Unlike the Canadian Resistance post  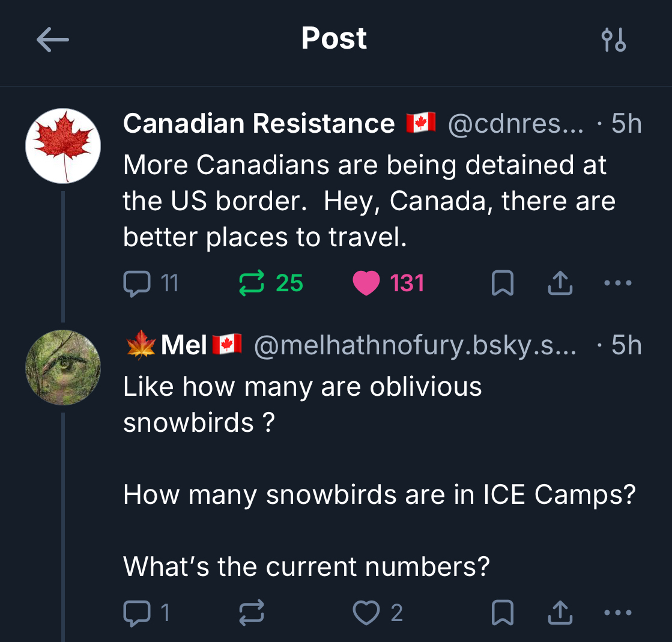click(366, 283)
